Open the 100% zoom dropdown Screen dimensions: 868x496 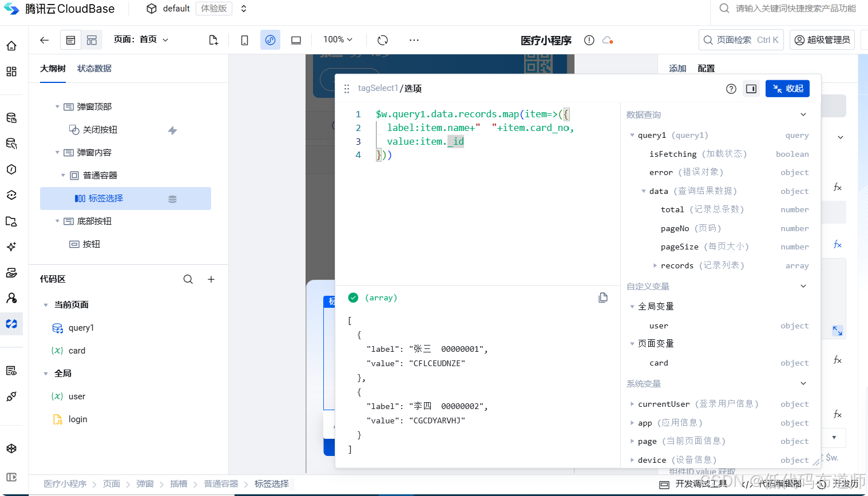[x=338, y=39]
